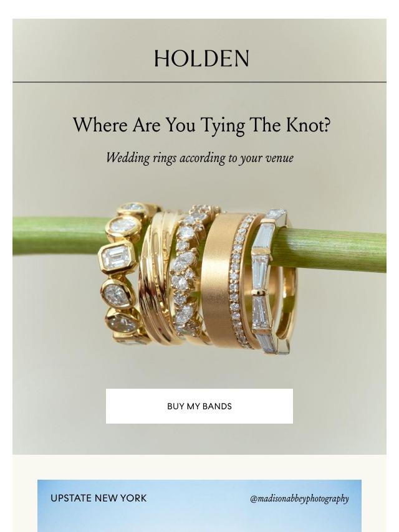Screen dimensions: 399x532
Task: Select the UPSTATE NEW YORK label
Action: click(99, 498)
